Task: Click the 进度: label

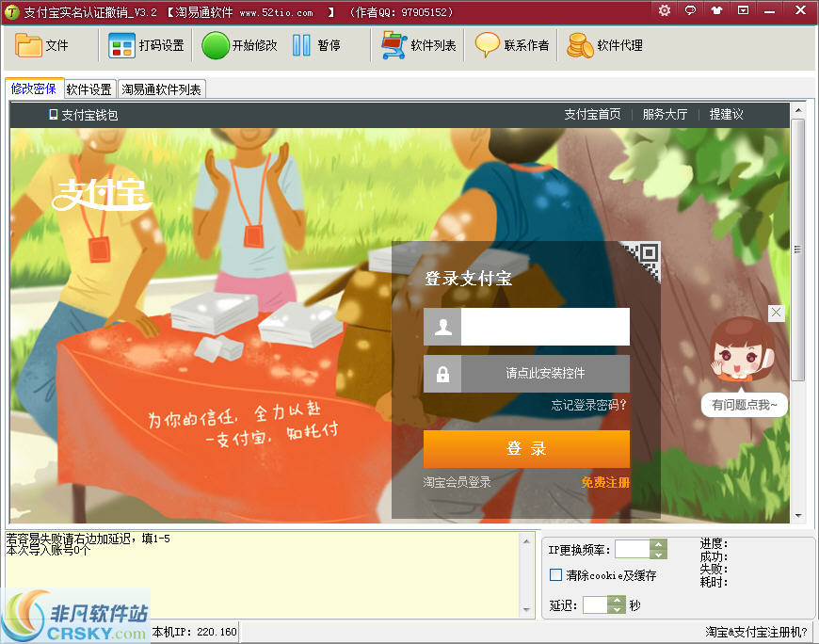Action: [714, 543]
